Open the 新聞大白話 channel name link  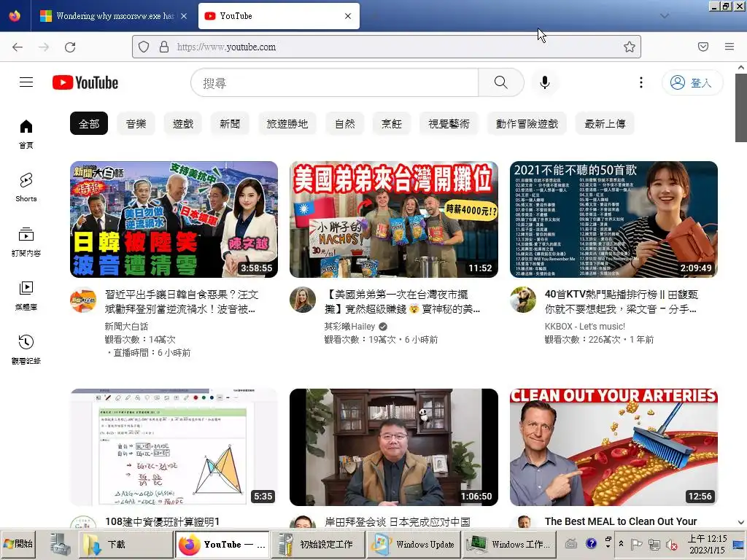point(126,326)
